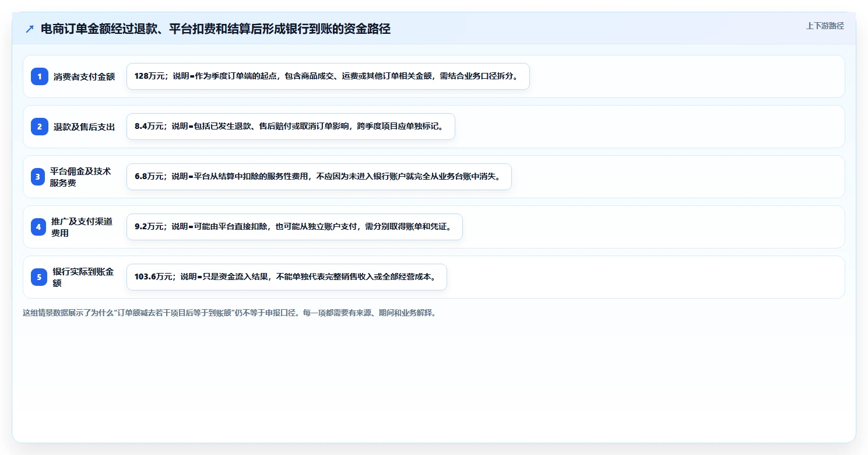Viewport: 868px width, 455px height.
Task: Click the arrow icon beside the title
Action: pyautogui.click(x=30, y=29)
